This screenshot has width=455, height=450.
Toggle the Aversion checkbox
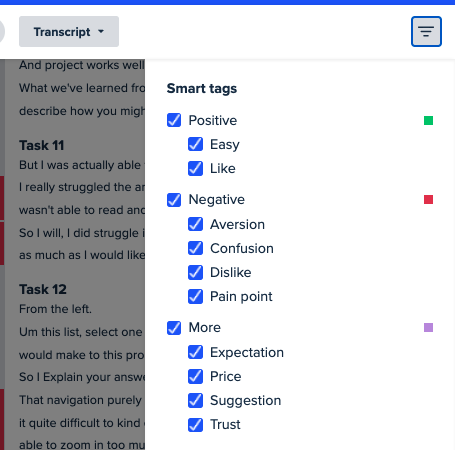(195, 224)
